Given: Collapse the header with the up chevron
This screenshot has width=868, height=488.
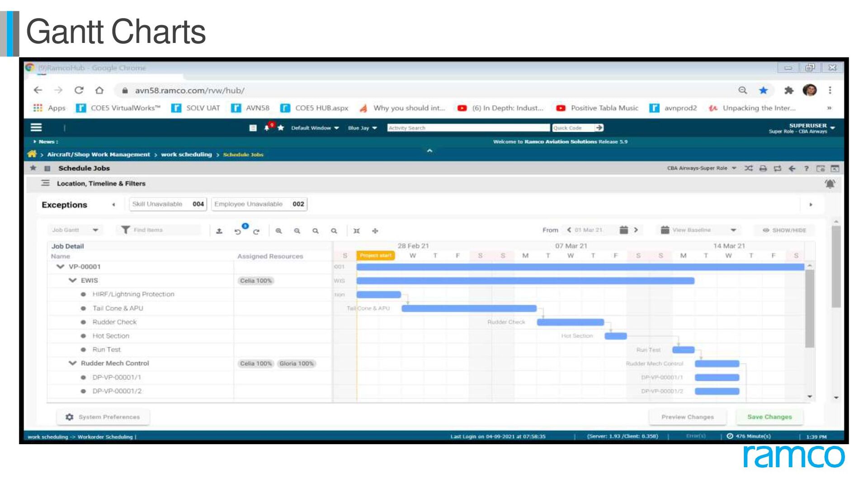Looking at the screenshot, I should coord(429,150).
